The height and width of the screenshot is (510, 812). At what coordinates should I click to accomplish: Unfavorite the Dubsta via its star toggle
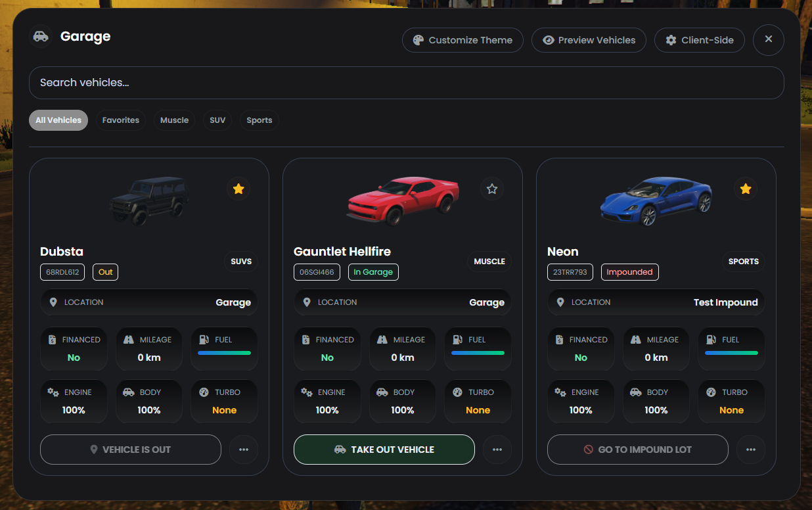coord(238,189)
